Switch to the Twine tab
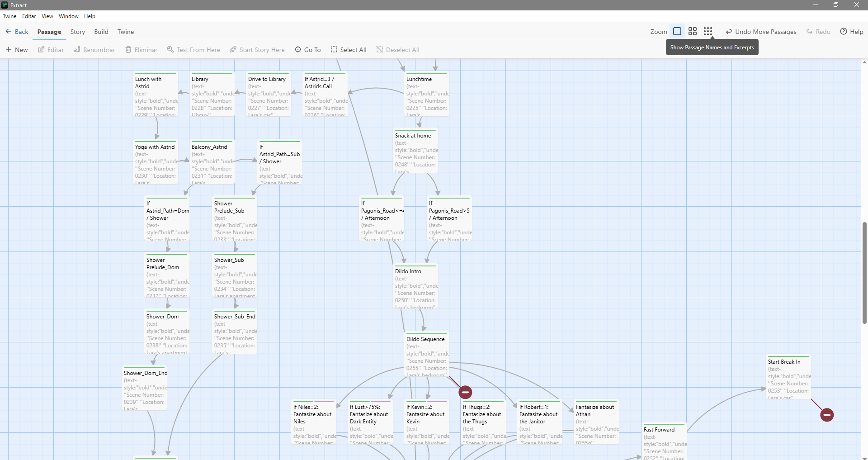The height and width of the screenshot is (460, 868). click(x=126, y=32)
